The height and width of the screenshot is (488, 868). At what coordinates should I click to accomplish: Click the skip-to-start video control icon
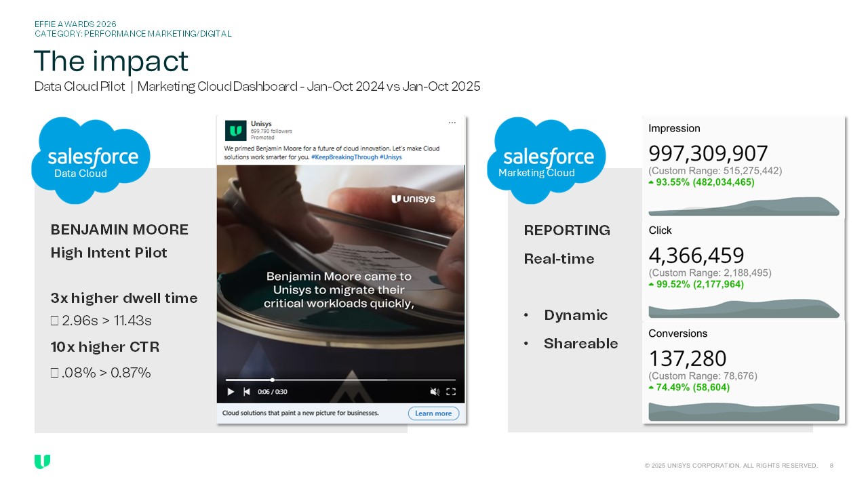[247, 392]
